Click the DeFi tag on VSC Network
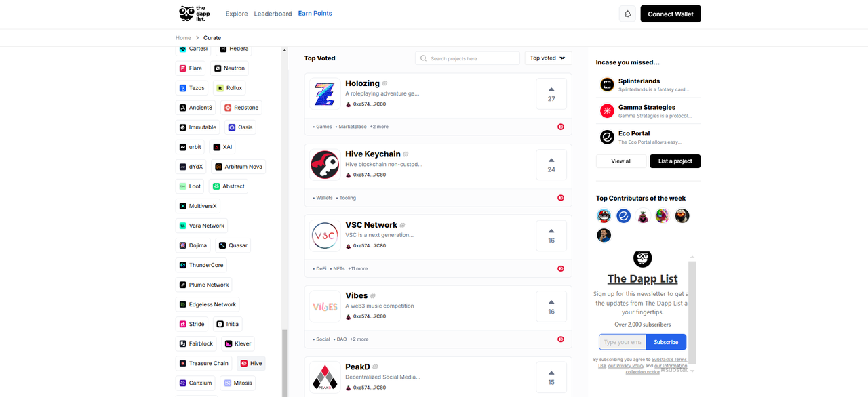 click(320, 268)
